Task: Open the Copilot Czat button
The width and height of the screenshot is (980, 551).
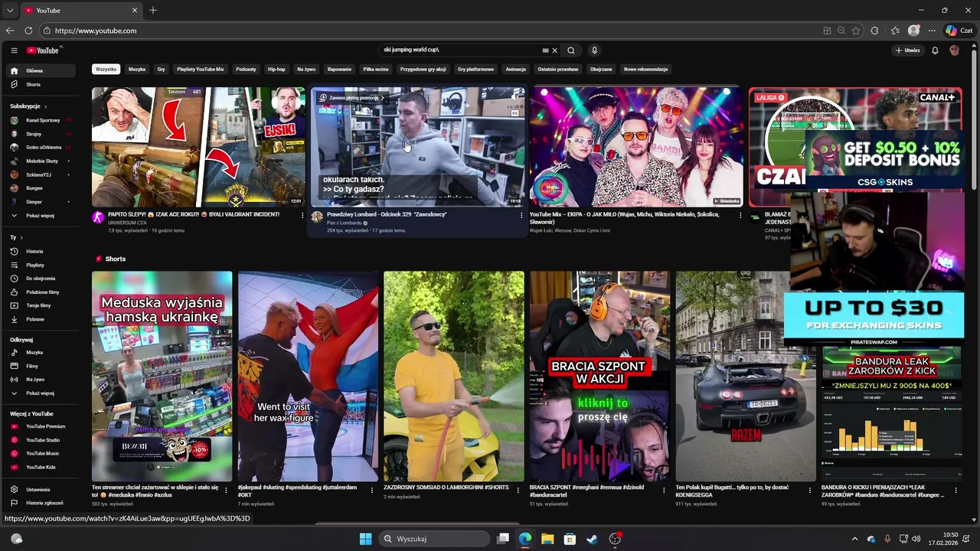Action: [x=959, y=31]
